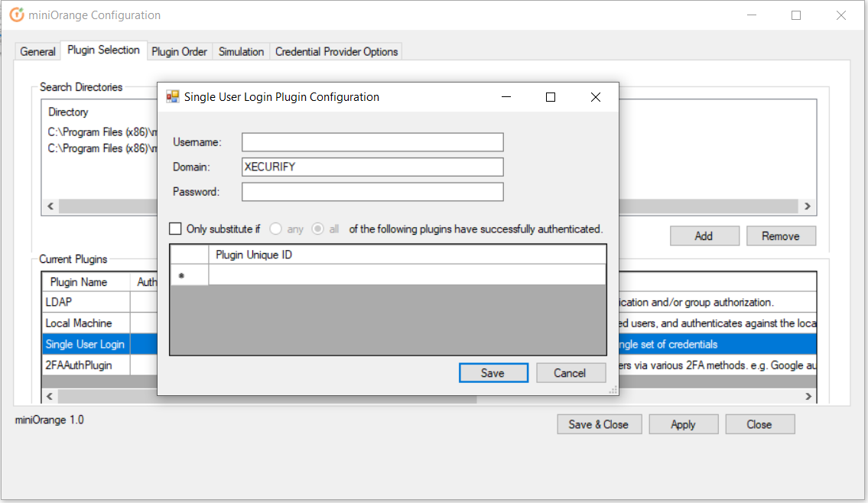Click the Single User Login dialog window icon
This screenshot has height=503, width=868.
click(x=173, y=97)
